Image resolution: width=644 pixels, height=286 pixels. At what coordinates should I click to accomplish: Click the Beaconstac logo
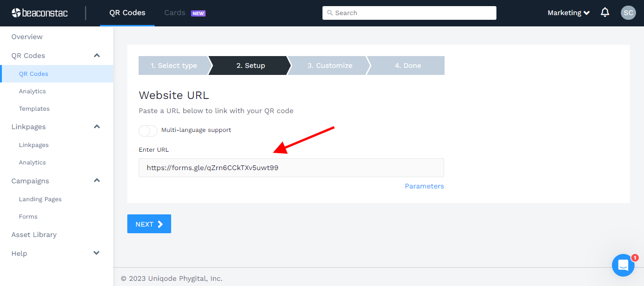pos(40,13)
